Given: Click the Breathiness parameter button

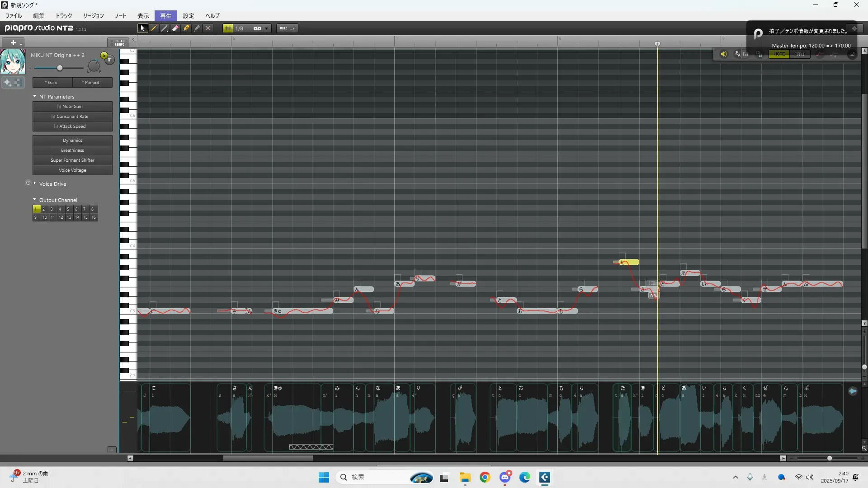Looking at the screenshot, I should pyautogui.click(x=72, y=150).
